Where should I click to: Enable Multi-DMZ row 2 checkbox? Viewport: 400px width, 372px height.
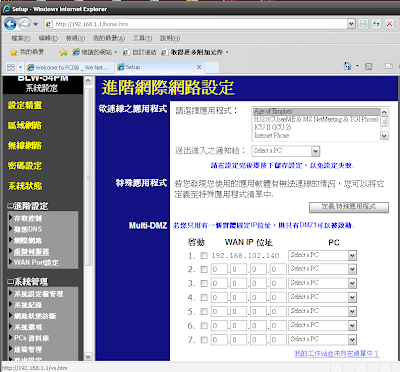coord(204,269)
